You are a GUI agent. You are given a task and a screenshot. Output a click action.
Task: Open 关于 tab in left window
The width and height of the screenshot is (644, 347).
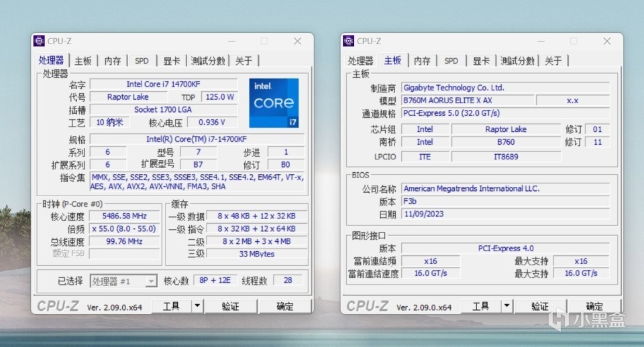[x=244, y=61]
